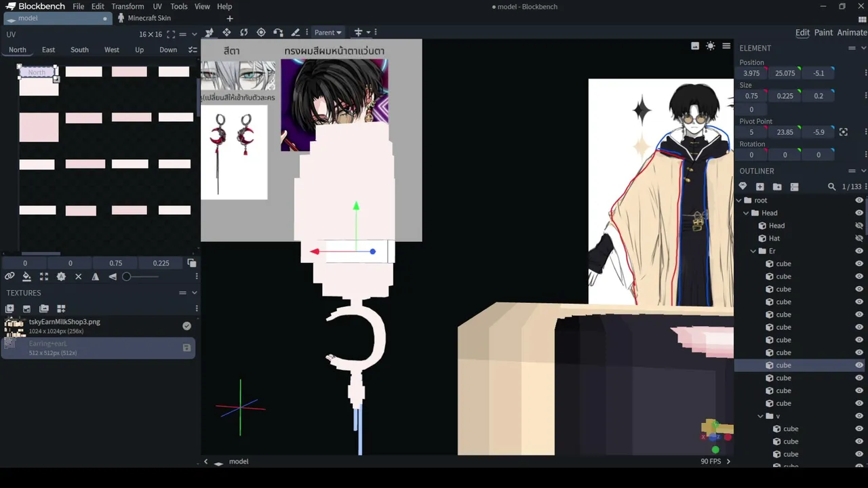
Task: Click the Create Texture Group icon
Action: point(61,308)
